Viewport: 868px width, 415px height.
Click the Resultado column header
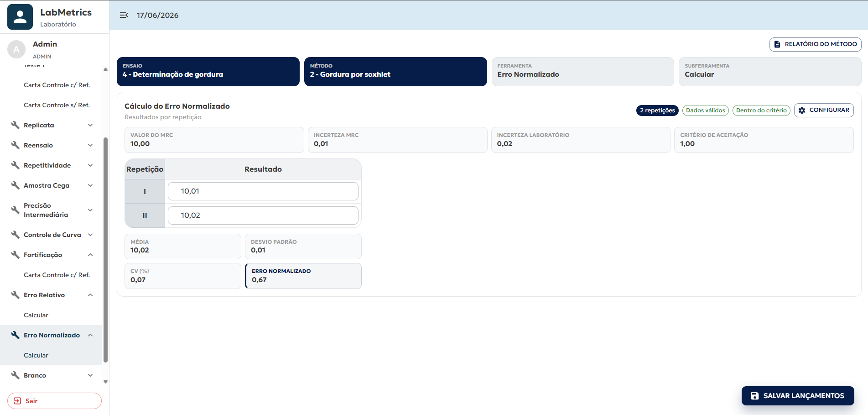[x=263, y=169]
